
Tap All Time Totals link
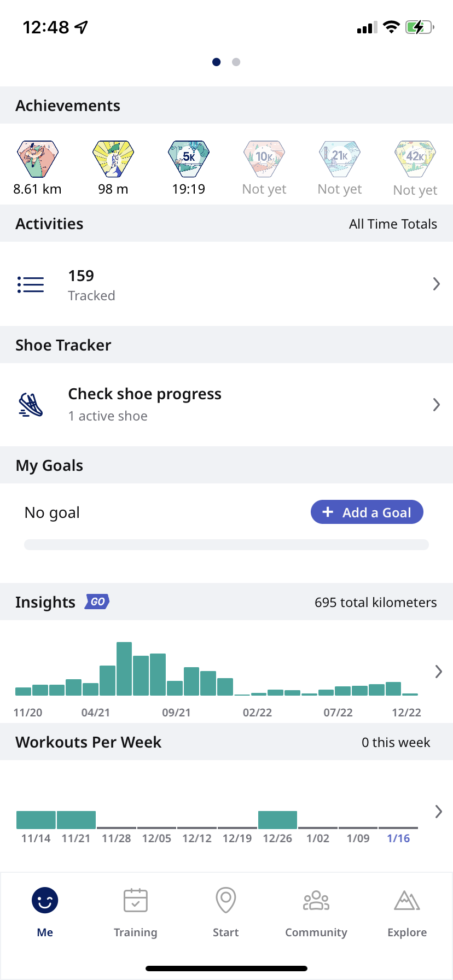tap(393, 224)
